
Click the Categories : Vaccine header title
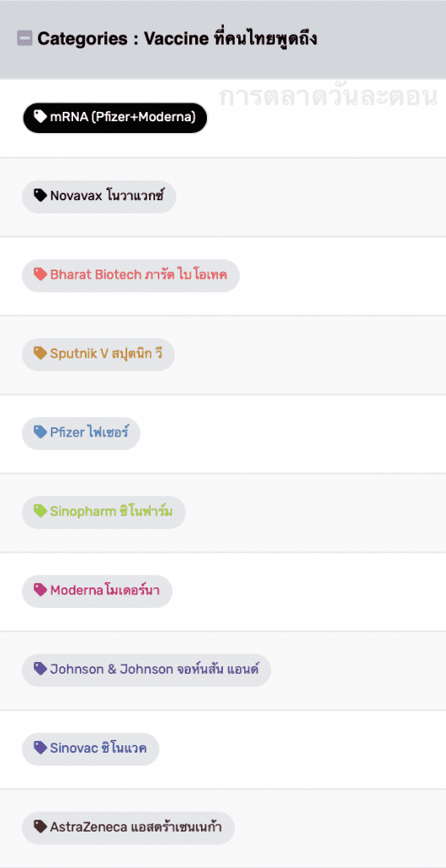tap(177, 39)
